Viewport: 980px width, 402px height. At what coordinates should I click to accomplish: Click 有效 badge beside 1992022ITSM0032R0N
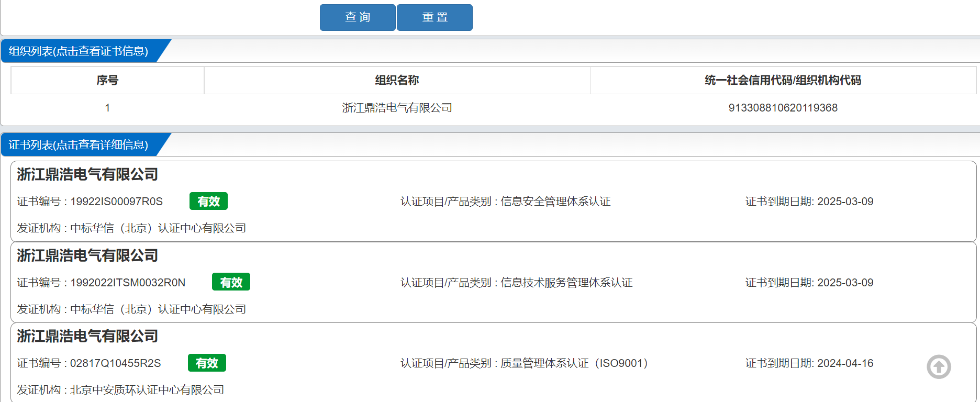coord(231,282)
